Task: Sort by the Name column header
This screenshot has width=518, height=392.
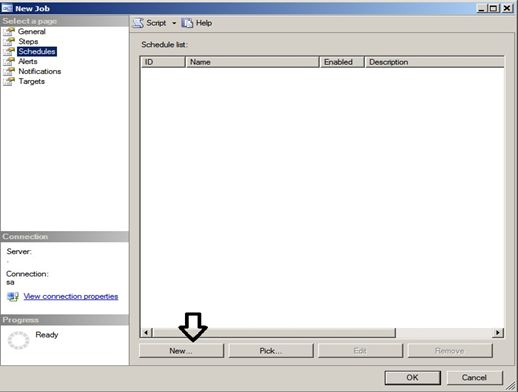Action: point(252,62)
